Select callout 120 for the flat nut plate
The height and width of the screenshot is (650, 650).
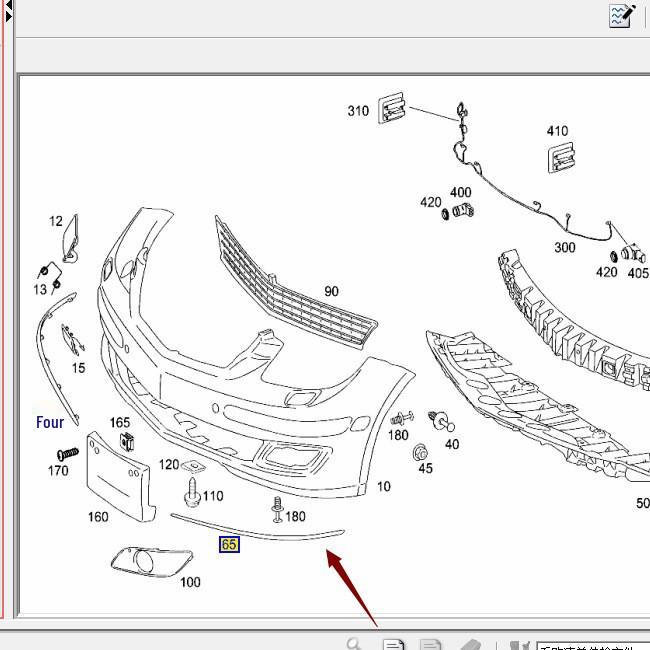[x=169, y=464]
